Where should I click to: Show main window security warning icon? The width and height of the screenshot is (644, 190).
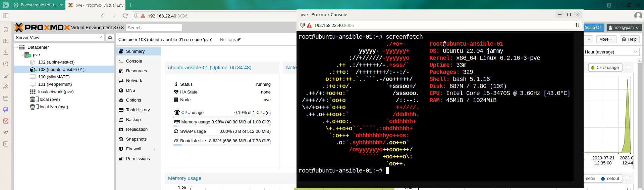[x=143, y=16]
